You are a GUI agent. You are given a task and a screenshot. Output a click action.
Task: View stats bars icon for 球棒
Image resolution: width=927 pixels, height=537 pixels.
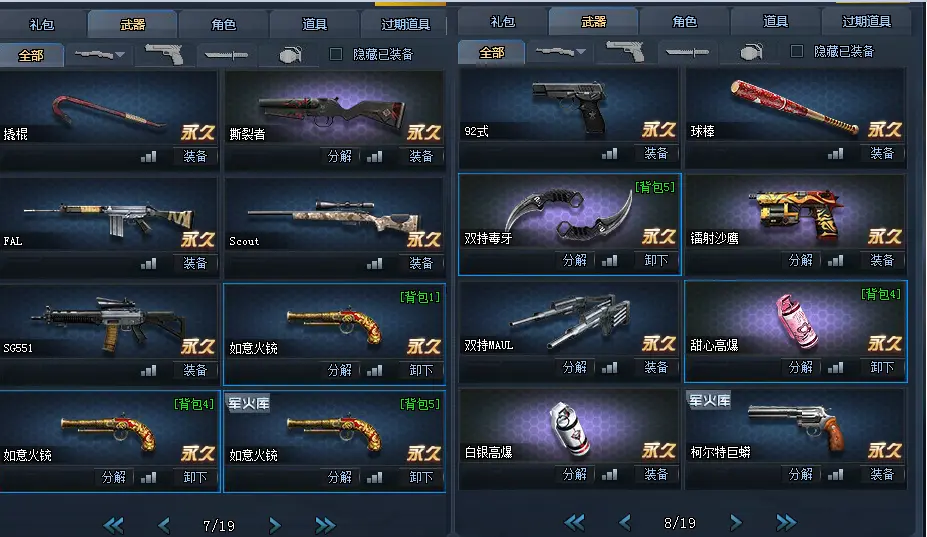(835, 154)
